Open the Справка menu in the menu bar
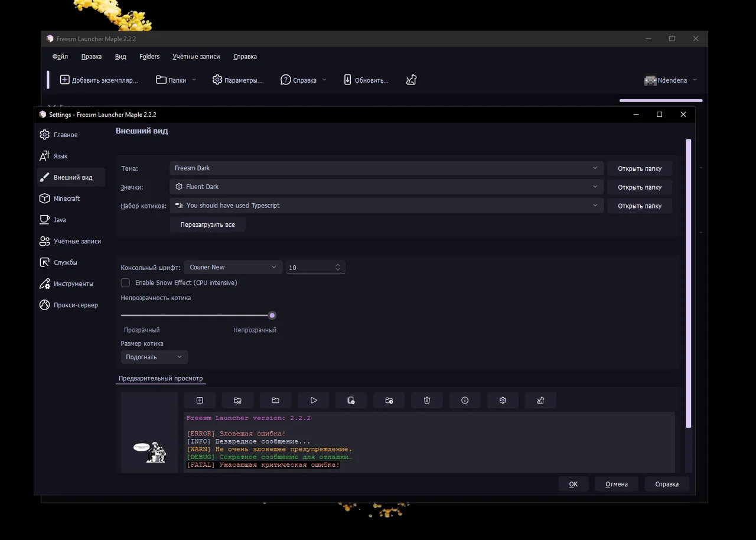Viewport: 756px width, 540px height. 245,57
